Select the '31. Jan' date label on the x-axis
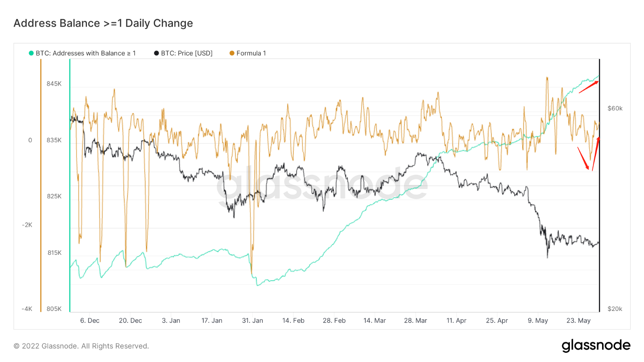This screenshot has height=362, width=644. pyautogui.click(x=252, y=321)
